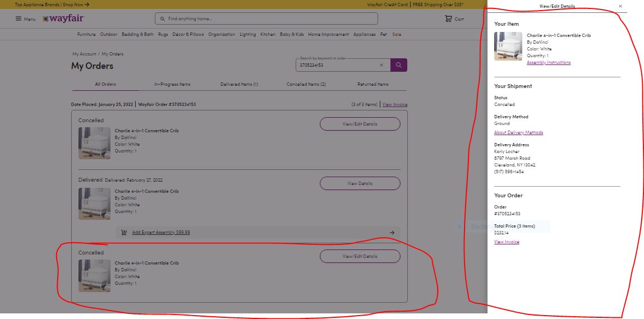
Task: Switch to All Orders tab
Action: pos(105,84)
